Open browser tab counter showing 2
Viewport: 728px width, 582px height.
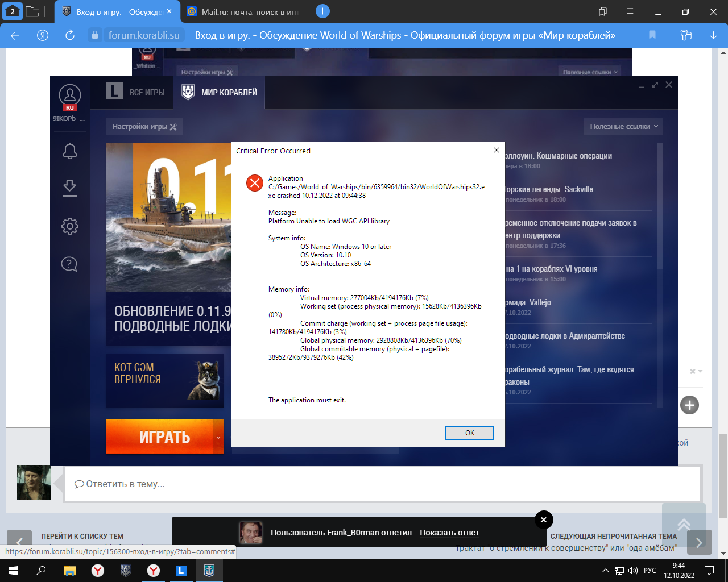tap(13, 11)
